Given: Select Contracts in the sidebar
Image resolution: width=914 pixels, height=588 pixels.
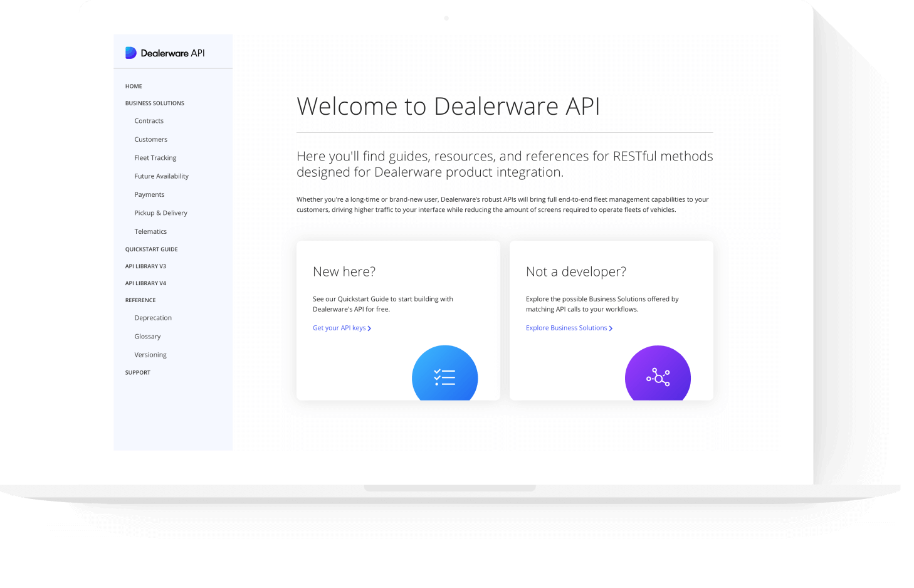Looking at the screenshot, I should tap(149, 121).
